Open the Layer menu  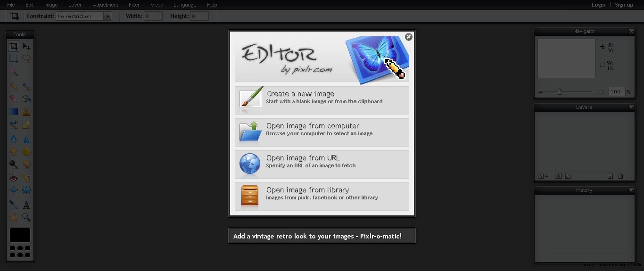click(x=75, y=5)
